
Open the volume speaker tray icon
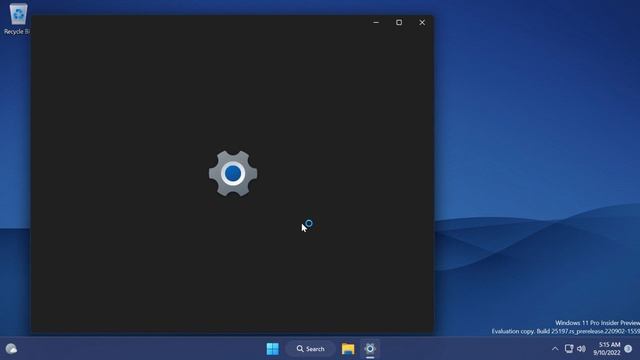[x=582, y=349]
